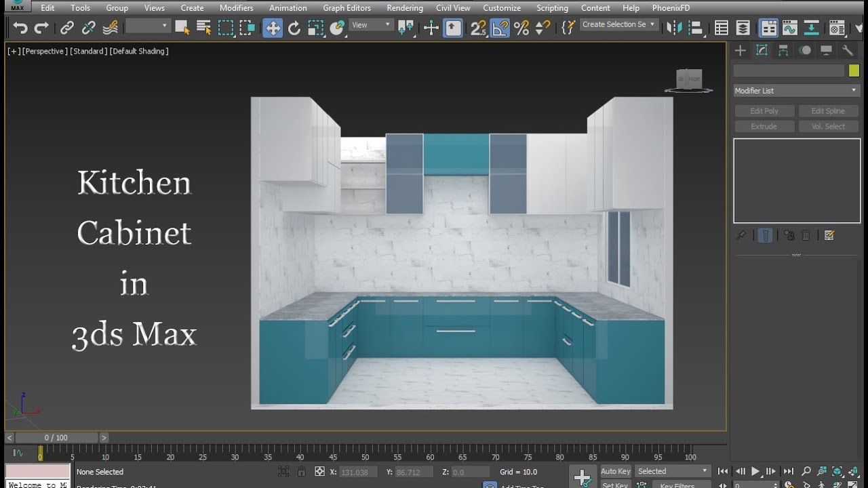Switch to the Motion panel tab
This screenshot has height=488, width=868.
[x=805, y=50]
